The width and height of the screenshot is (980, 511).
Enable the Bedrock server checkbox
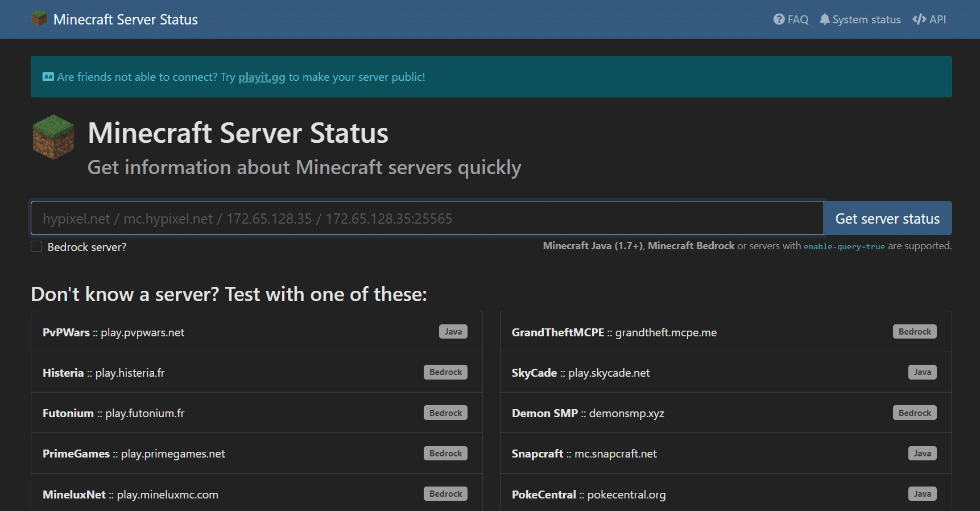36,246
